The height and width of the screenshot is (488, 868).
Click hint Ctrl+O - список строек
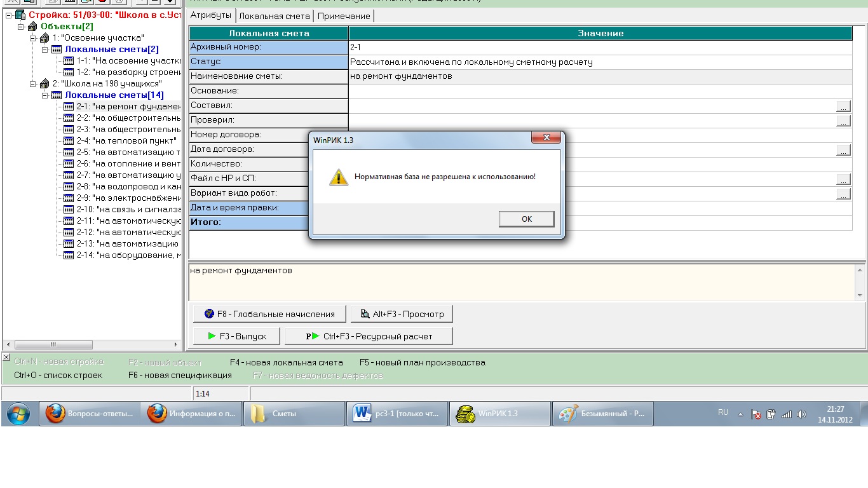pyautogui.click(x=58, y=376)
